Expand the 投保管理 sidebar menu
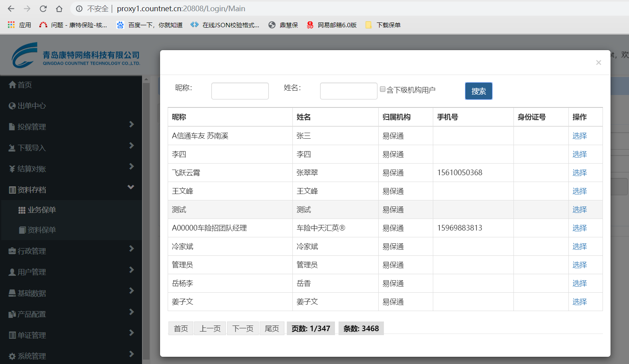The image size is (629, 364). coord(131,125)
